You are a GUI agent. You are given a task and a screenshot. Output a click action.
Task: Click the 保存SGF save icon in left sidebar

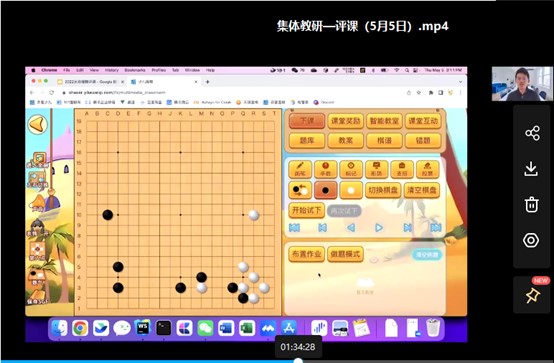37,297
